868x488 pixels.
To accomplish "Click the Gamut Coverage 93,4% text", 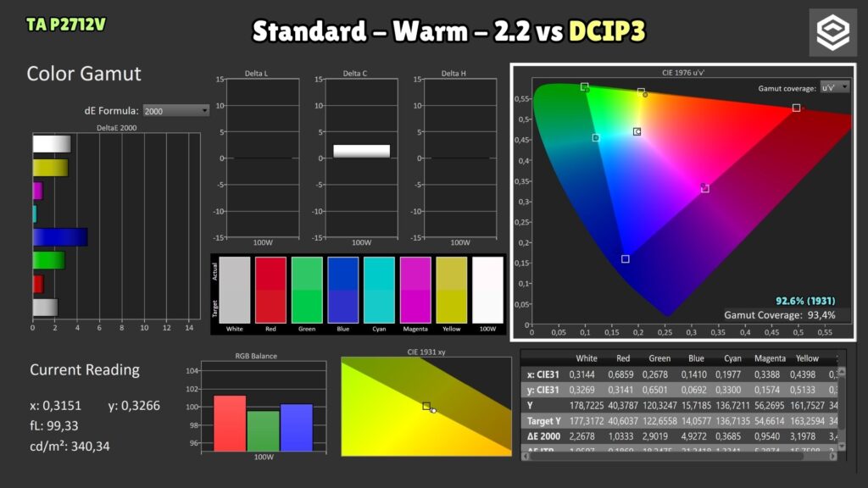I will 780,315.
